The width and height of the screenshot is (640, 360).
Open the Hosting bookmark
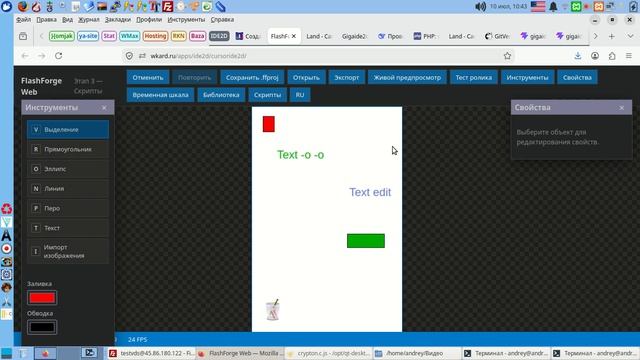(155, 36)
